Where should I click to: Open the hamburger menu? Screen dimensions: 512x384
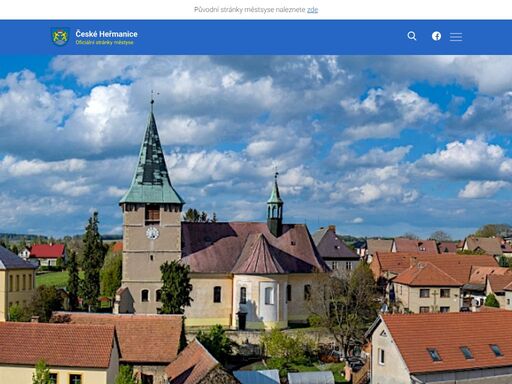456,37
